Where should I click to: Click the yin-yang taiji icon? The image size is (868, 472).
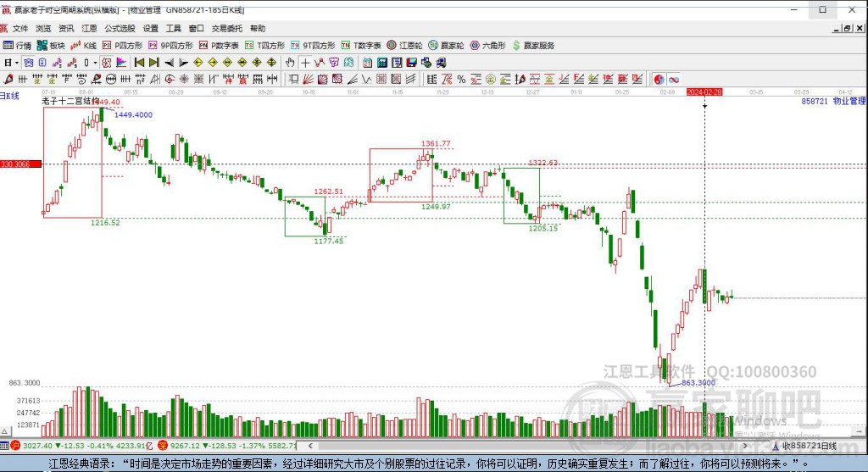pos(658,80)
